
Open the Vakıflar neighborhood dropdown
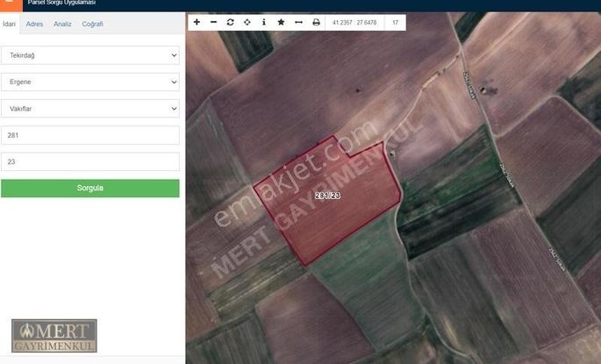(90, 109)
